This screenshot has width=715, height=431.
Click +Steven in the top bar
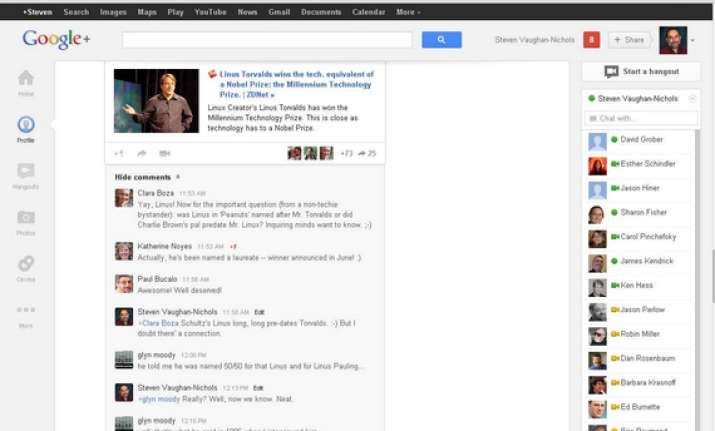(x=38, y=12)
